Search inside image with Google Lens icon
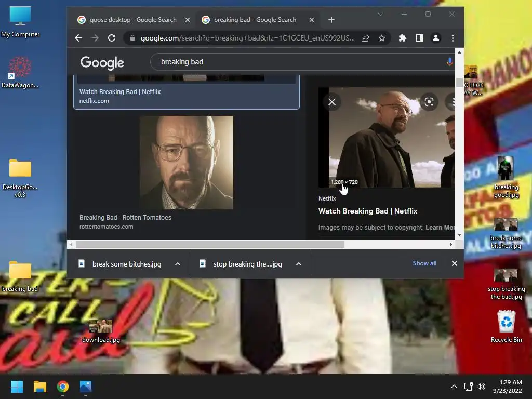Image resolution: width=532 pixels, height=399 pixels. point(429,102)
